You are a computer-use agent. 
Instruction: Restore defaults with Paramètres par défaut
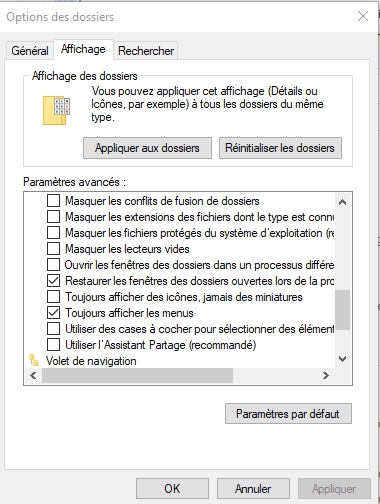[288, 414]
